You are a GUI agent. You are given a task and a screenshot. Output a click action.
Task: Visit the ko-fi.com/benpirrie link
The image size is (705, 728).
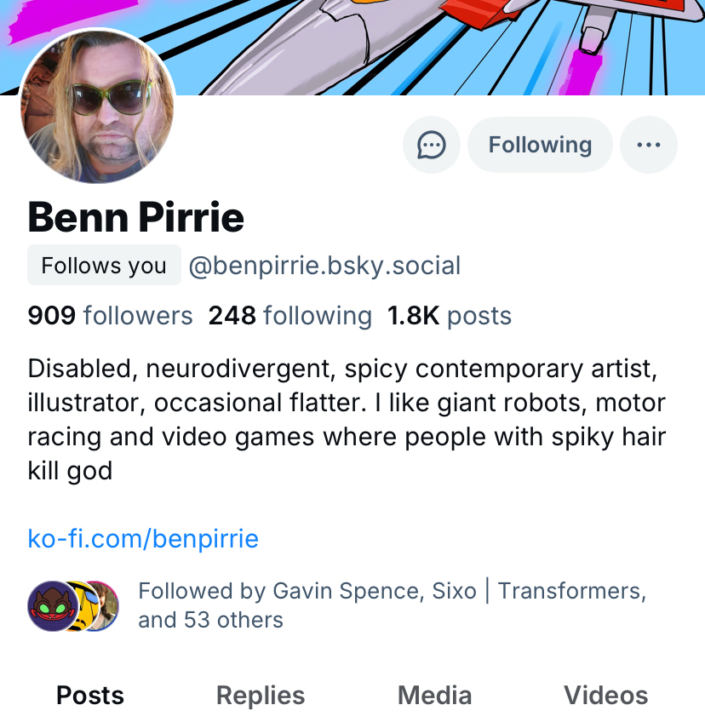143,539
